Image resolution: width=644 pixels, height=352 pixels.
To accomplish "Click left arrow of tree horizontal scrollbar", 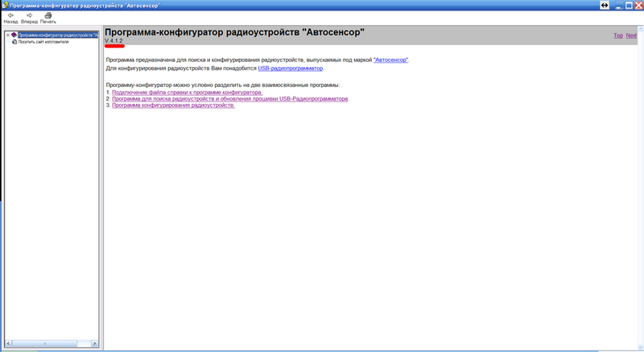I will point(8,343).
